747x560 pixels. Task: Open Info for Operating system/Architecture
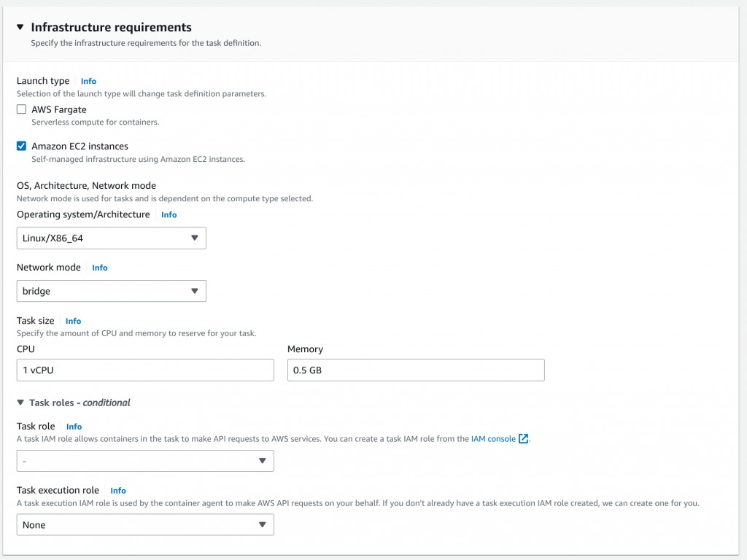click(169, 215)
